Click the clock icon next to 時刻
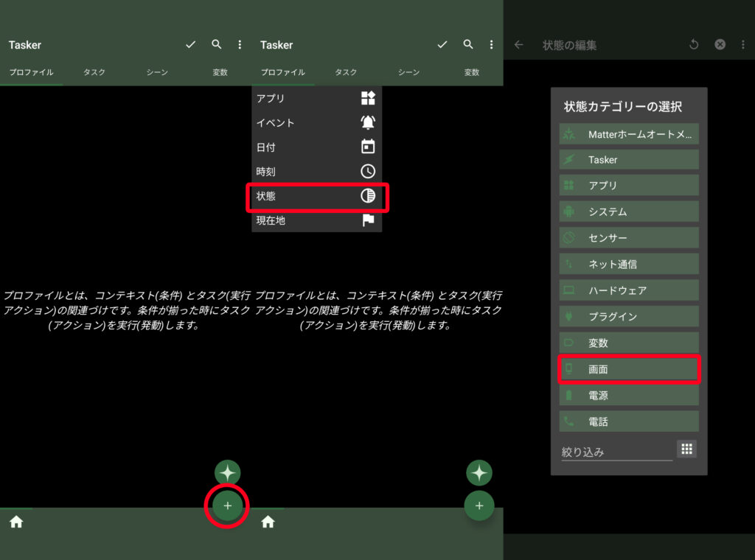755x560 pixels. point(367,171)
